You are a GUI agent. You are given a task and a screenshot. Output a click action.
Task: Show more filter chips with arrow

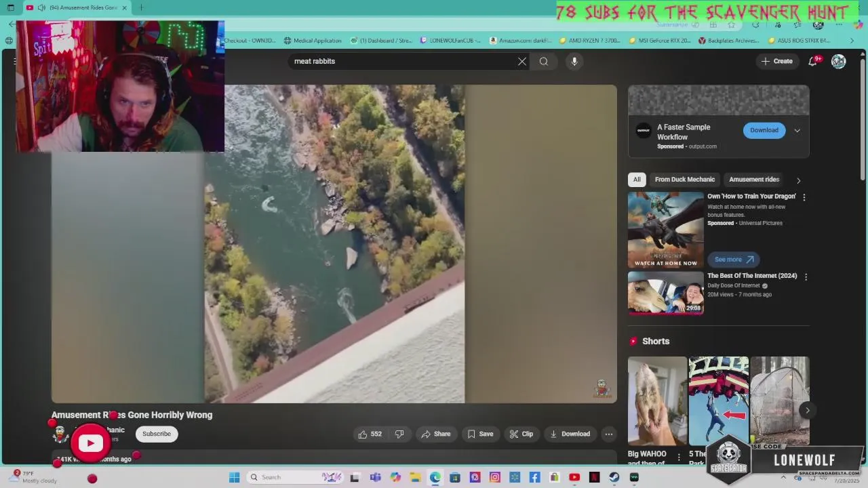798,180
